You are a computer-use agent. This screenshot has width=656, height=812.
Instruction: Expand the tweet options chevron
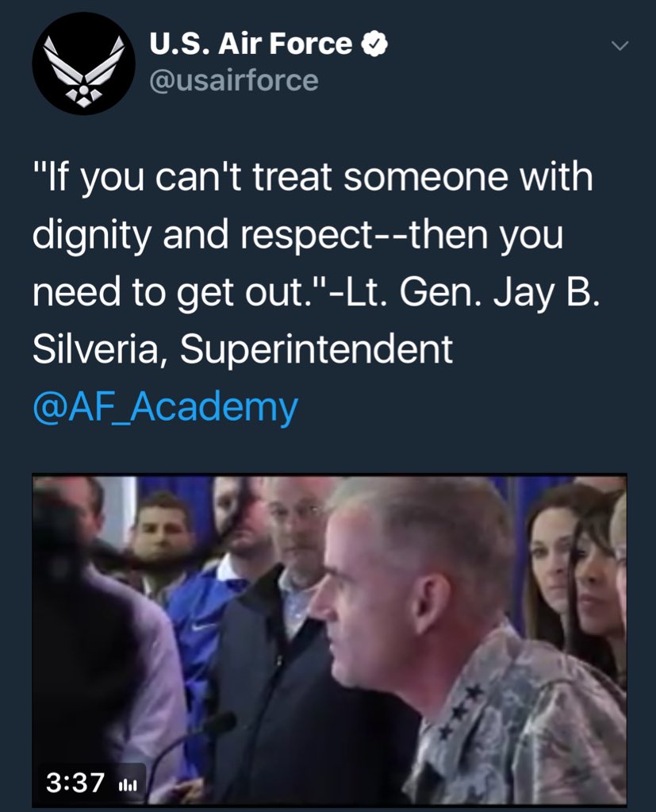coord(620,45)
